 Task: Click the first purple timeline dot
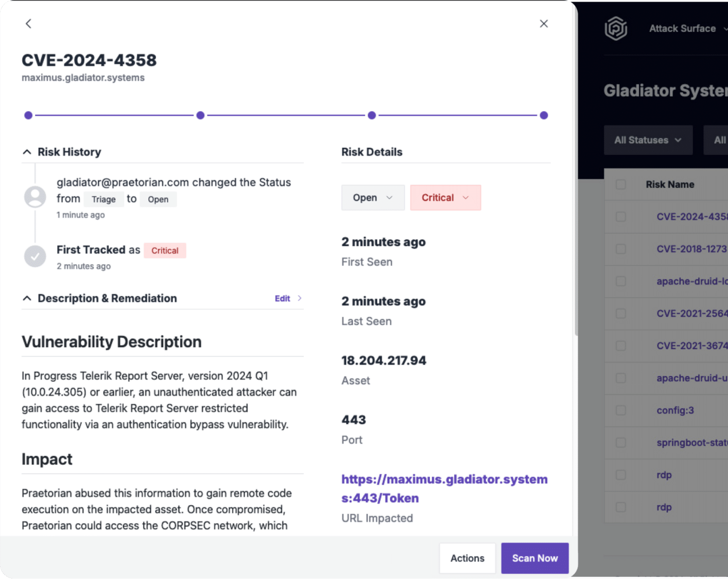point(28,115)
